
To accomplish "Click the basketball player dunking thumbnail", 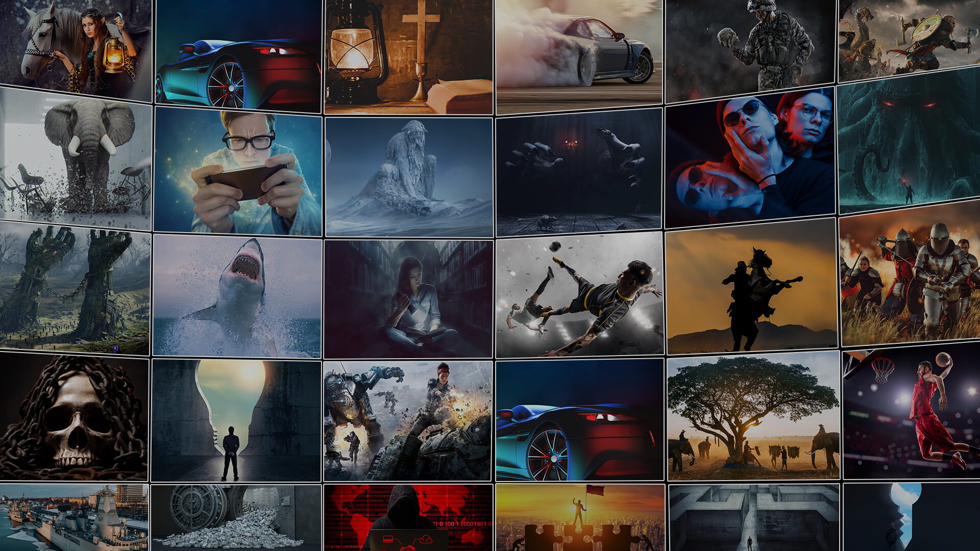I will (x=911, y=413).
